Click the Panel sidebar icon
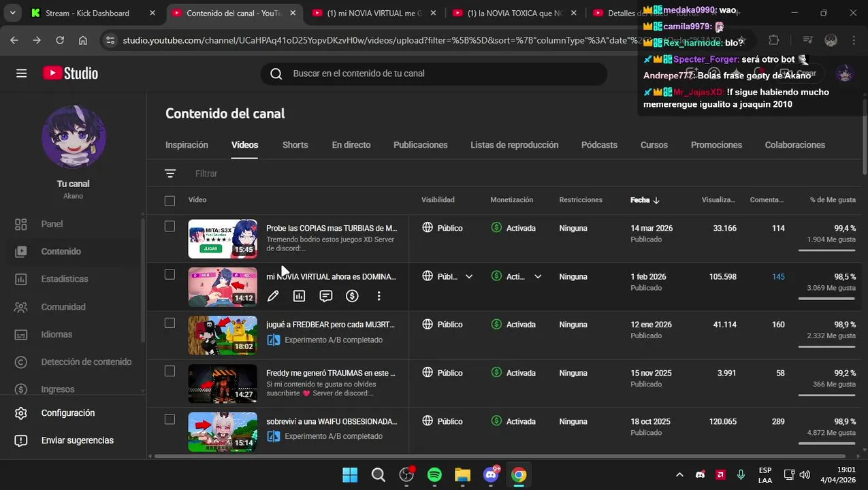Image resolution: width=868 pixels, height=490 pixels. click(21, 224)
